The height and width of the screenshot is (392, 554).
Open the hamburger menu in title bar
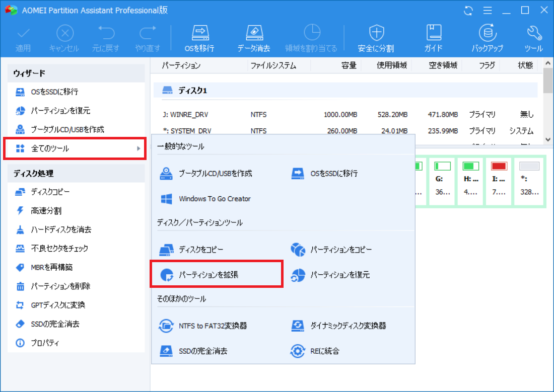pos(488,11)
